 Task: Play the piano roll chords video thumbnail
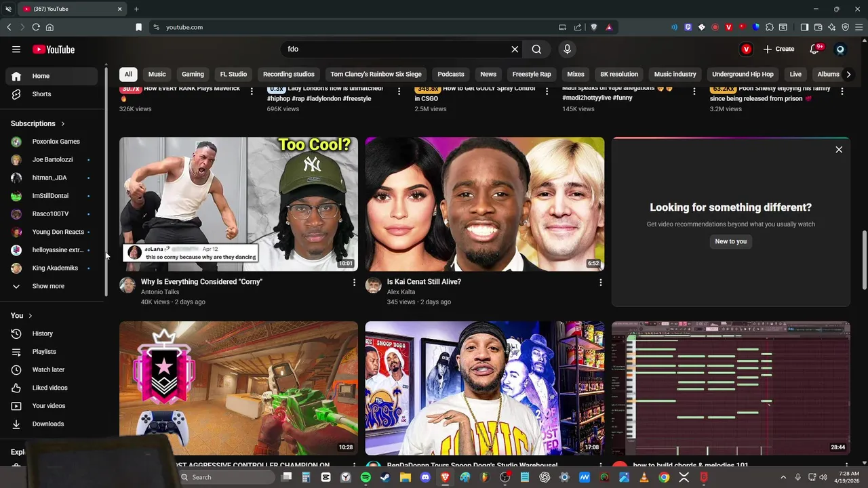coord(730,388)
